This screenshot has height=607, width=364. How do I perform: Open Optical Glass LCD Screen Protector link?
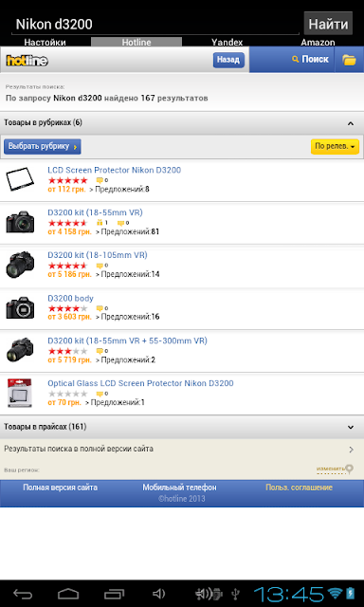click(140, 383)
